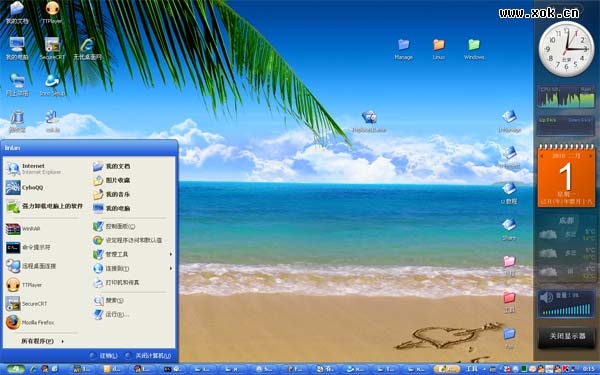600x375 pixels.
Task: Mute sound via sidebar speaker icon
Action: click(x=546, y=297)
